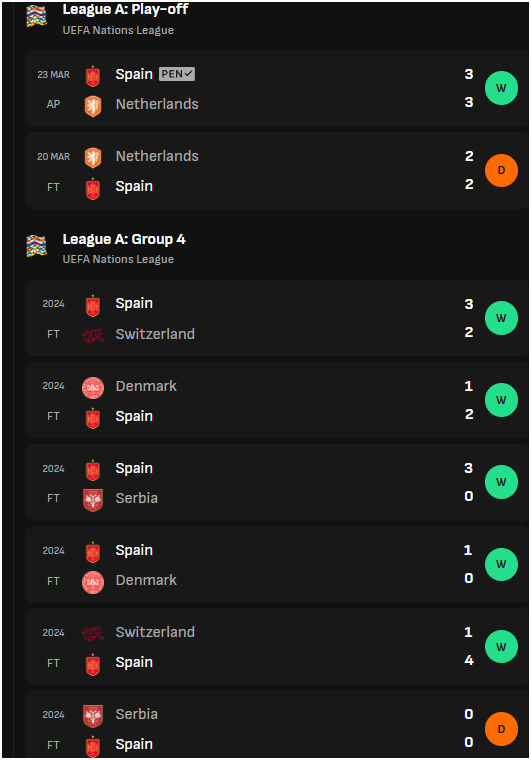
Task: Click Serbia crest in Spain 3-0 match
Action: (93, 500)
